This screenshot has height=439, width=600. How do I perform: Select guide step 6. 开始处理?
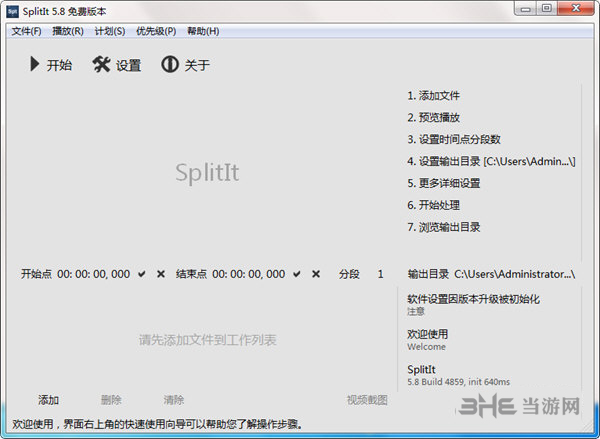click(x=434, y=205)
